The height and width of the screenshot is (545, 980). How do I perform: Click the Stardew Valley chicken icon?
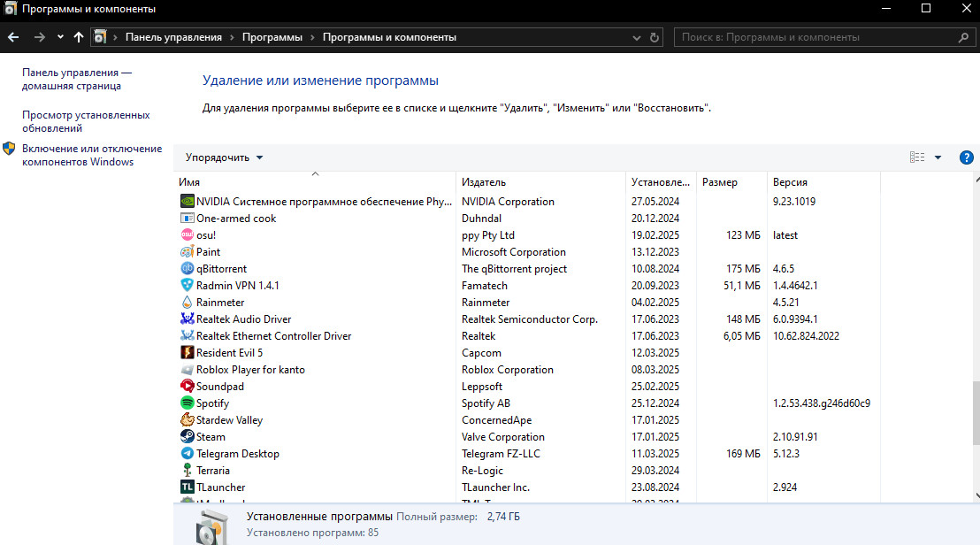187,420
